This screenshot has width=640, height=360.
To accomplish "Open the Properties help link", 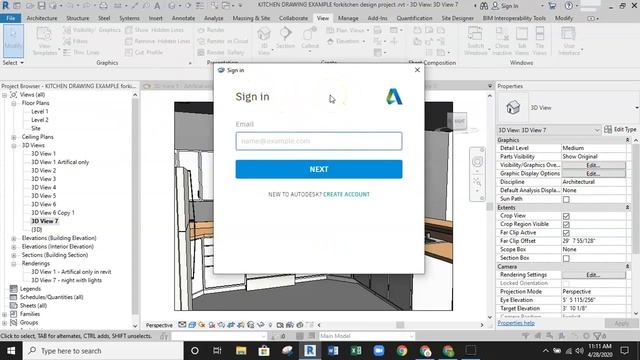I will click(x=516, y=323).
